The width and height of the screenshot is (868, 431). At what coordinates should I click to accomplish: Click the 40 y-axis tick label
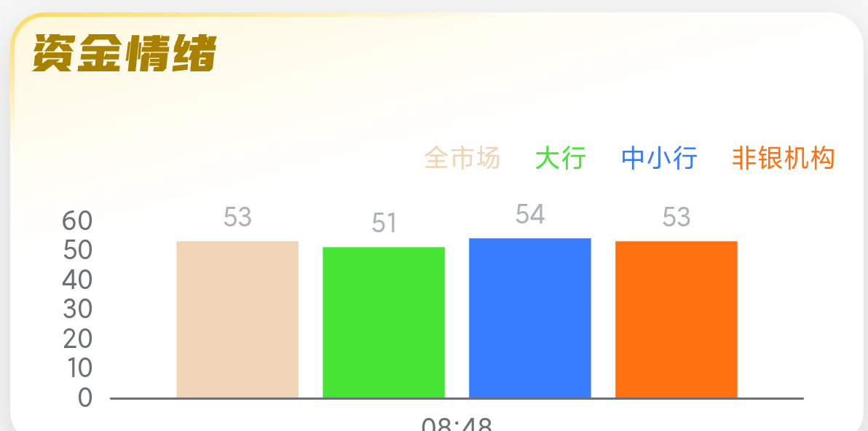pos(77,280)
